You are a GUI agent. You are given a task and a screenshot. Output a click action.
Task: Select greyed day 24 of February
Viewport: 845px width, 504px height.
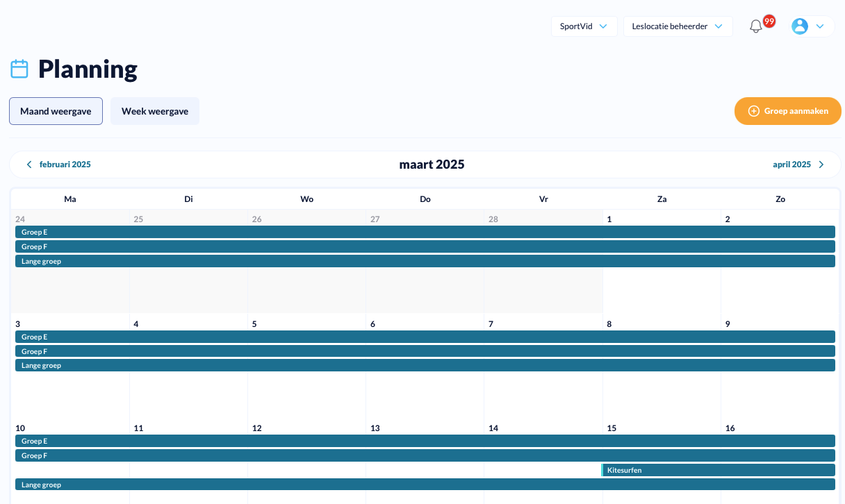[20, 219]
